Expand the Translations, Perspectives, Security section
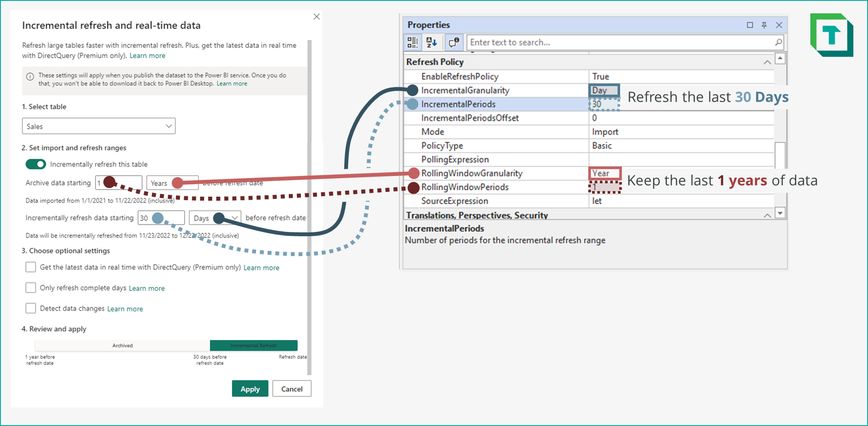Screen dimensions: 868x426 767,215
